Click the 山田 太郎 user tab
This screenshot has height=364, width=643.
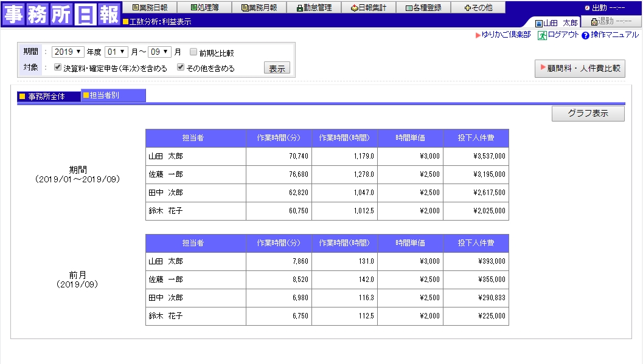[557, 23]
